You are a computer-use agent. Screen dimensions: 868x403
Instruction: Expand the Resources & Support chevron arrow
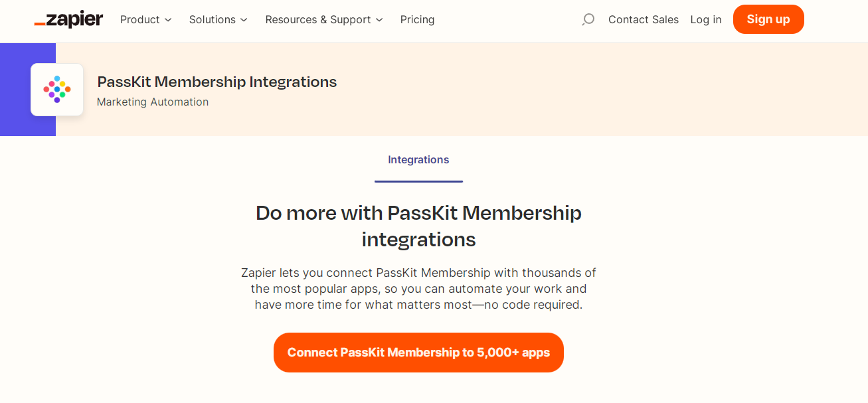tap(379, 20)
